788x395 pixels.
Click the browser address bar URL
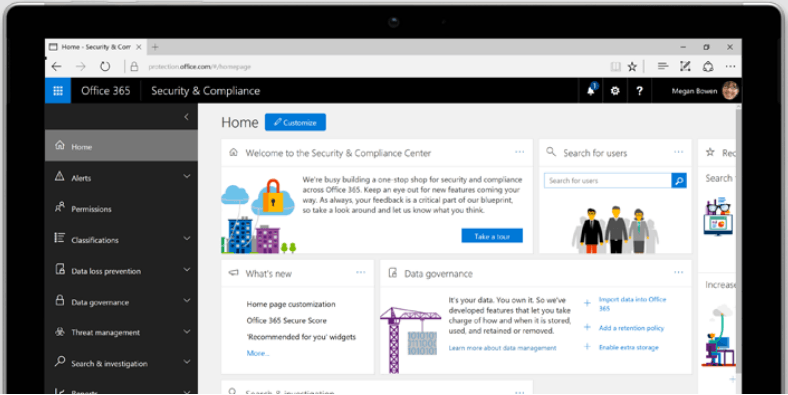click(200, 66)
